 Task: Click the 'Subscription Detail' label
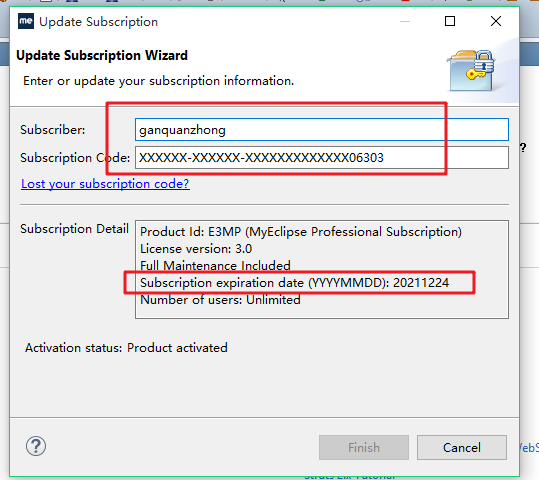point(74,229)
